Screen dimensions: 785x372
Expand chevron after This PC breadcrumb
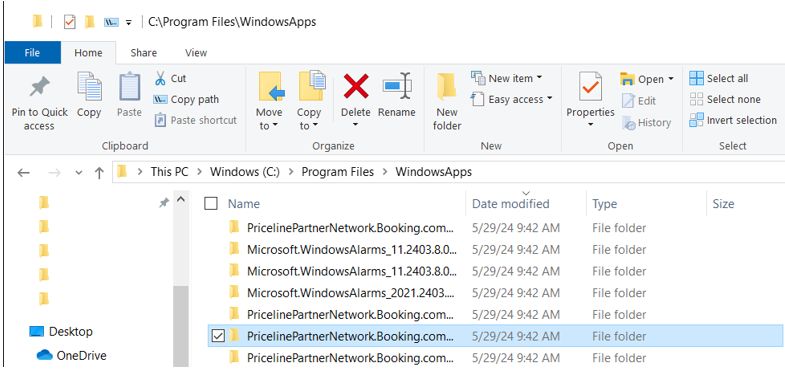click(x=199, y=172)
